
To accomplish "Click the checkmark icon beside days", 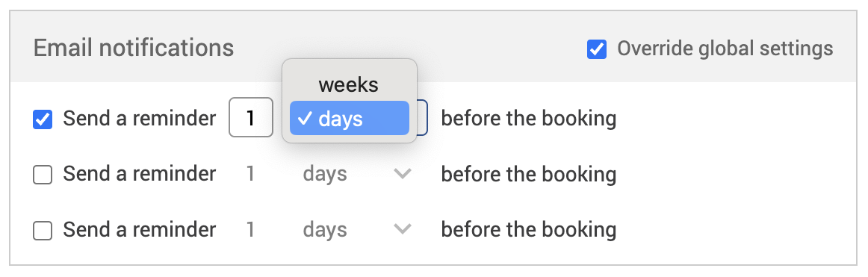I will [x=305, y=118].
